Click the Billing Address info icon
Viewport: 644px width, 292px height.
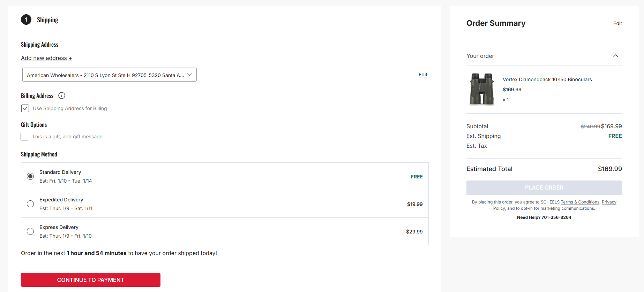coord(62,95)
